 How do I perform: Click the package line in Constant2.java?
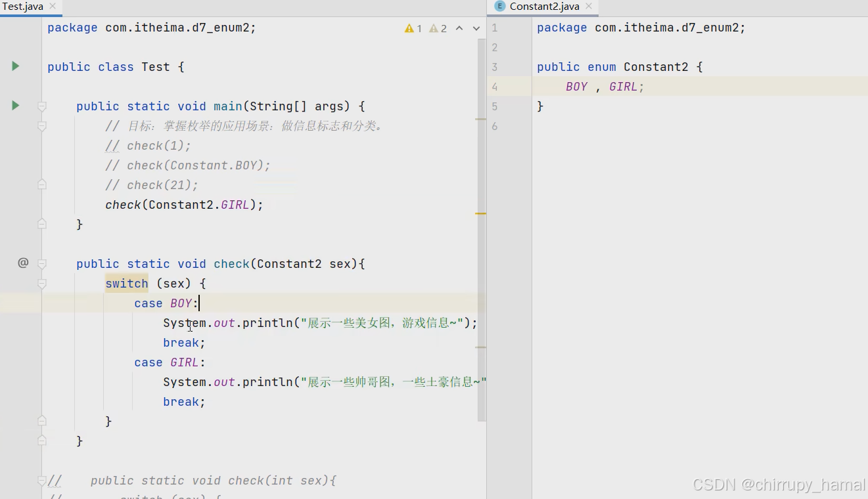point(641,28)
